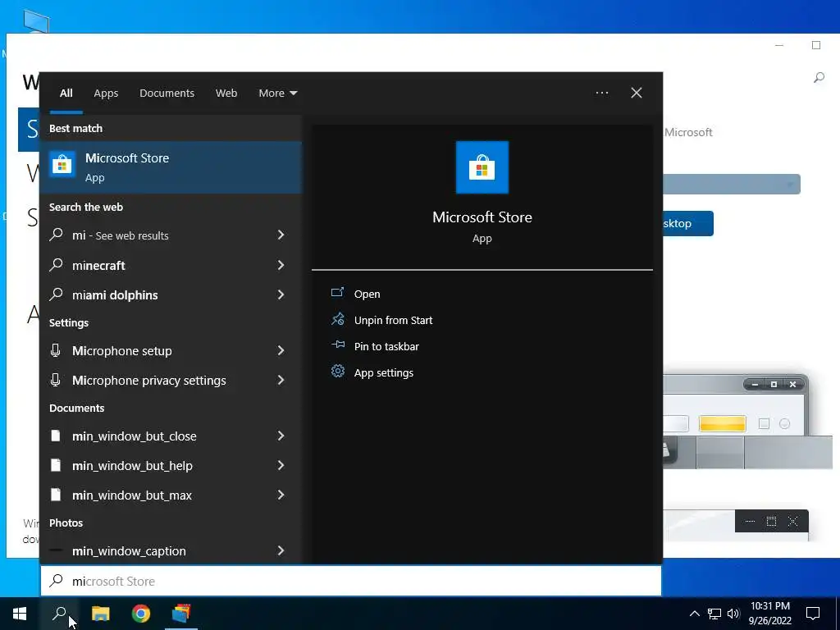The width and height of the screenshot is (840, 630).
Task: Open the Windows Start menu
Action: pos(20,614)
